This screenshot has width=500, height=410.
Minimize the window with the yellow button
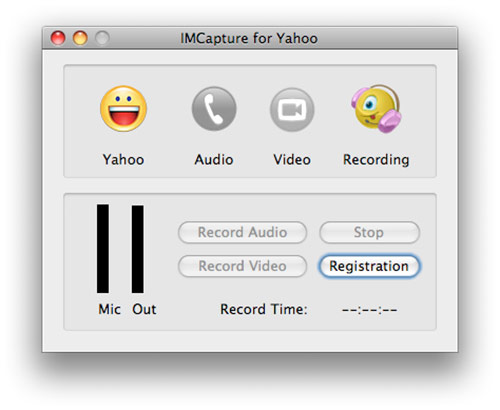tap(80, 38)
